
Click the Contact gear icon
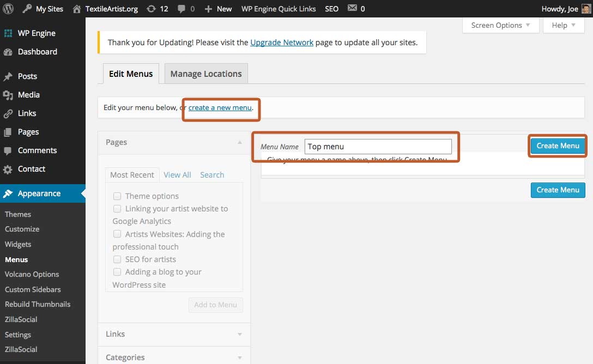pyautogui.click(x=8, y=169)
